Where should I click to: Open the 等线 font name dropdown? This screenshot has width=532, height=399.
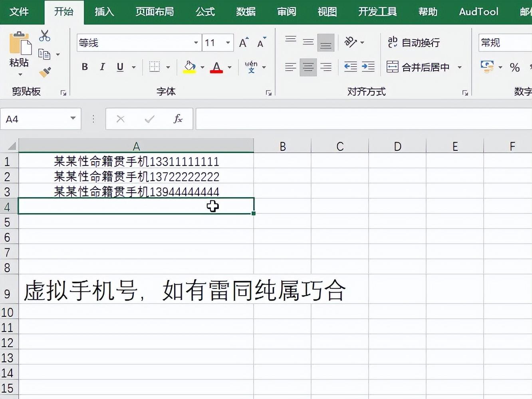(196, 43)
